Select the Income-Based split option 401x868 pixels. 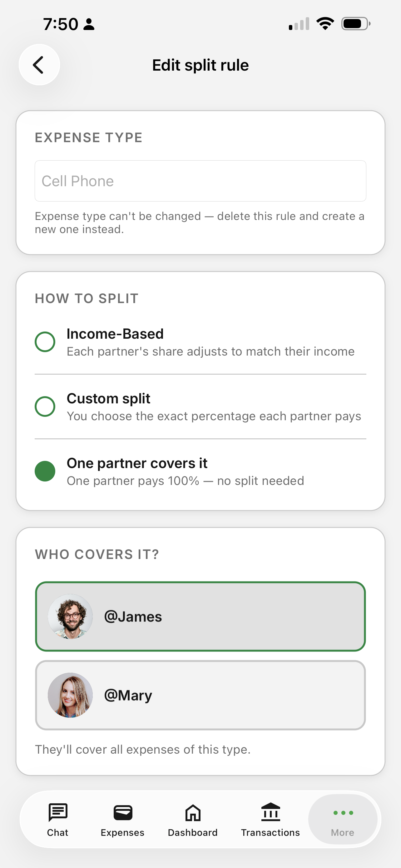pyautogui.click(x=45, y=342)
